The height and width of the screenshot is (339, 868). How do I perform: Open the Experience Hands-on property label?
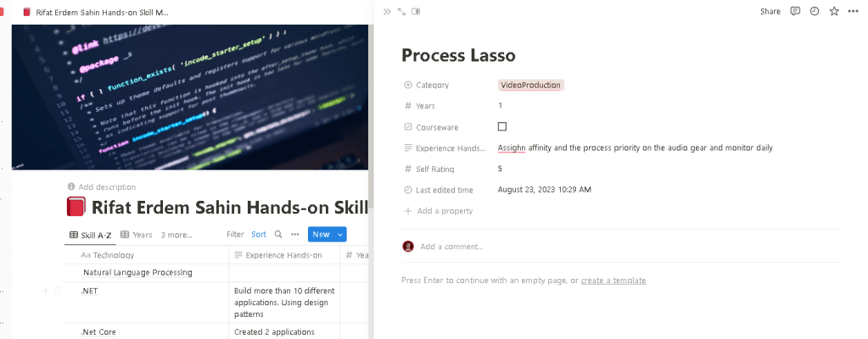point(445,148)
